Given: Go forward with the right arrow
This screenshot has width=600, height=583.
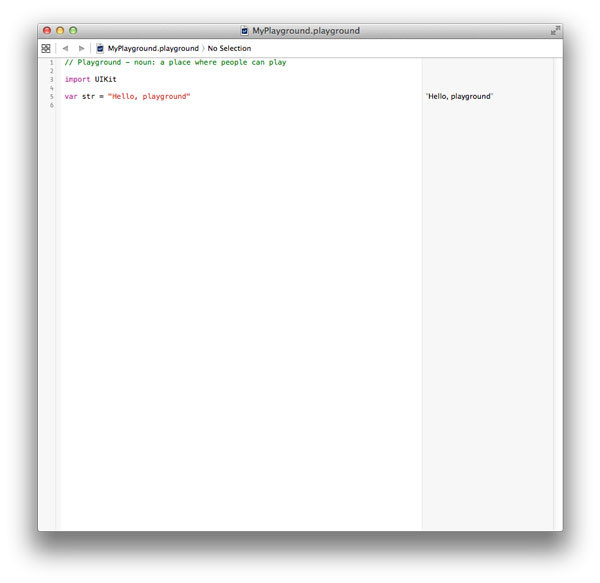Looking at the screenshot, I should pyautogui.click(x=81, y=48).
